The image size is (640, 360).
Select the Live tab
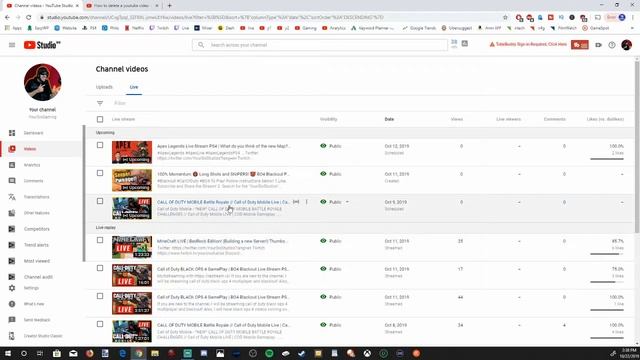point(134,87)
